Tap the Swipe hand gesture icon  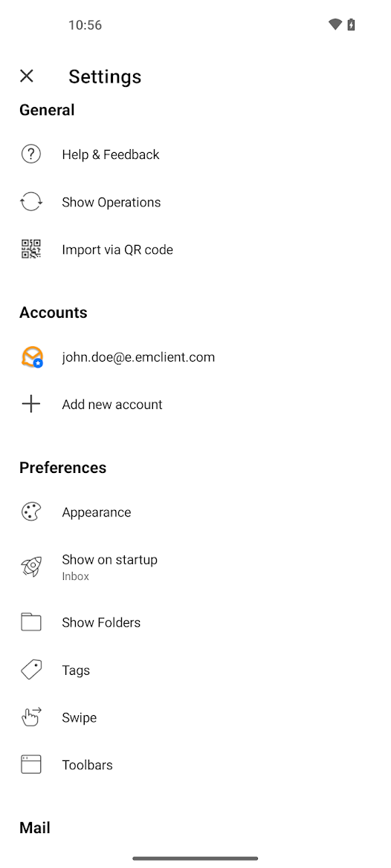(x=31, y=717)
